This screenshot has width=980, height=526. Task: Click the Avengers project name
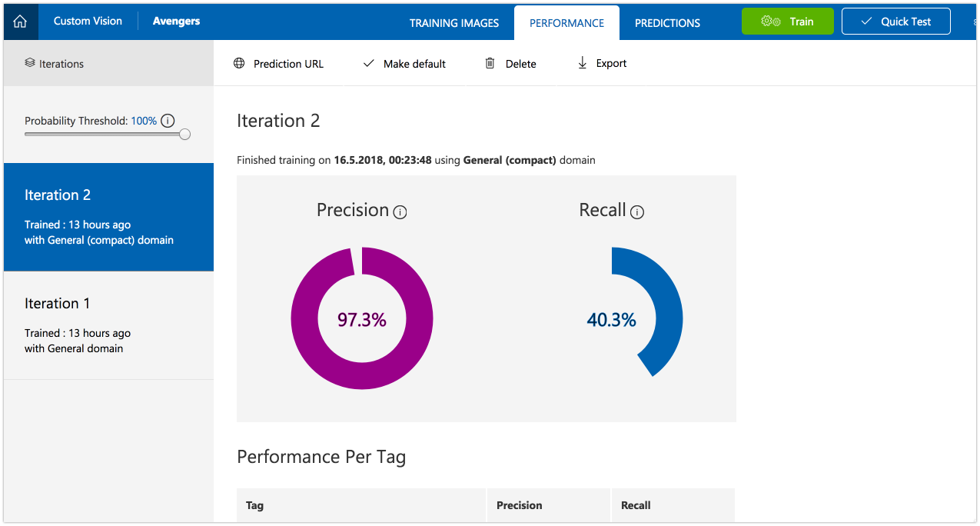pos(176,21)
